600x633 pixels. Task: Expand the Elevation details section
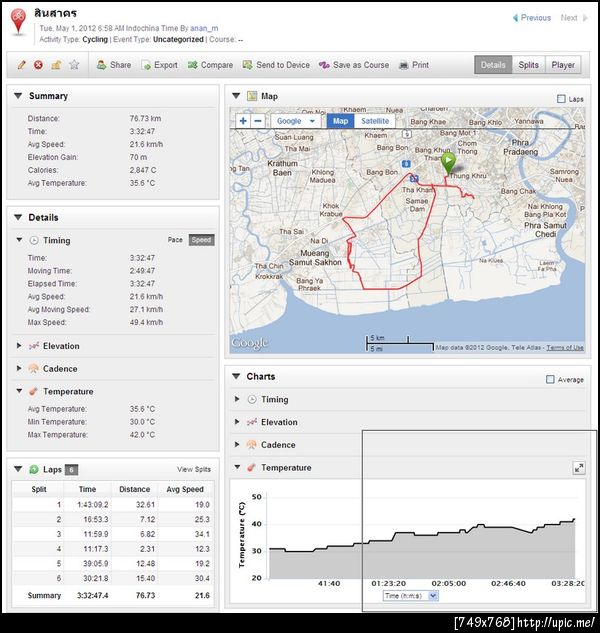19,346
